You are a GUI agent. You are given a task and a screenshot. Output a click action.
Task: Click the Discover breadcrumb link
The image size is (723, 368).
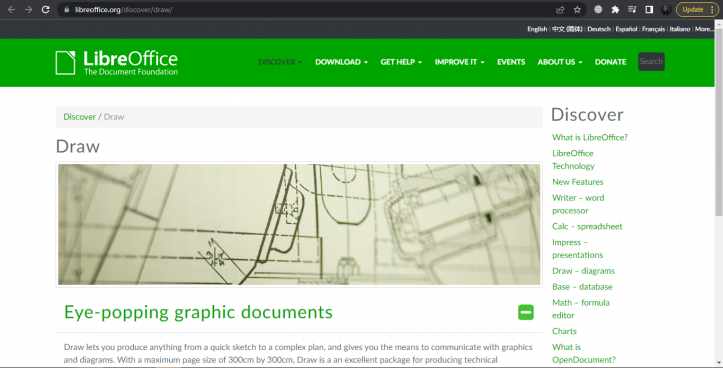pyautogui.click(x=79, y=117)
